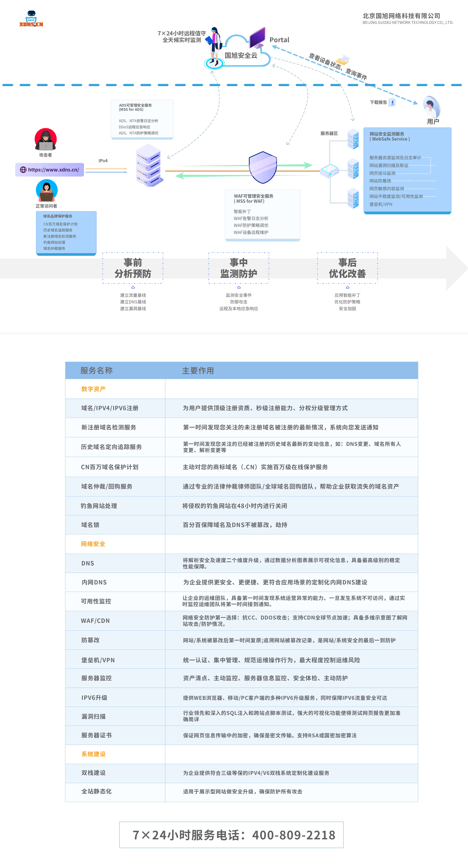Select the 网络安全 category heading
The image size is (468, 868).
coord(93,544)
